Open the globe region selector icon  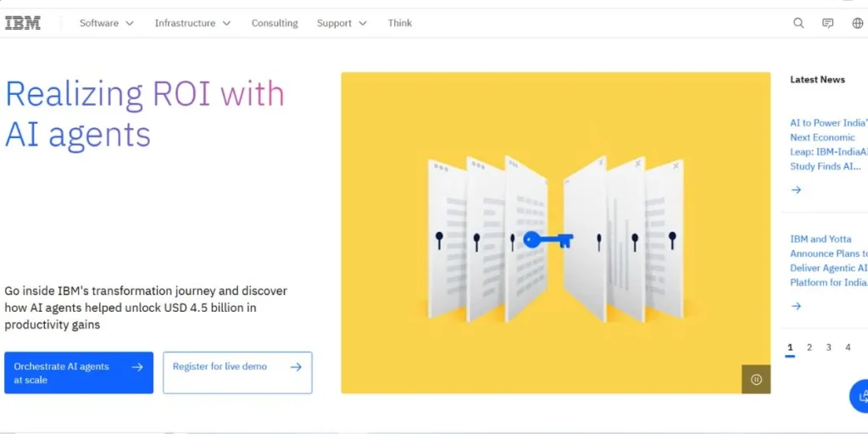pos(858,23)
